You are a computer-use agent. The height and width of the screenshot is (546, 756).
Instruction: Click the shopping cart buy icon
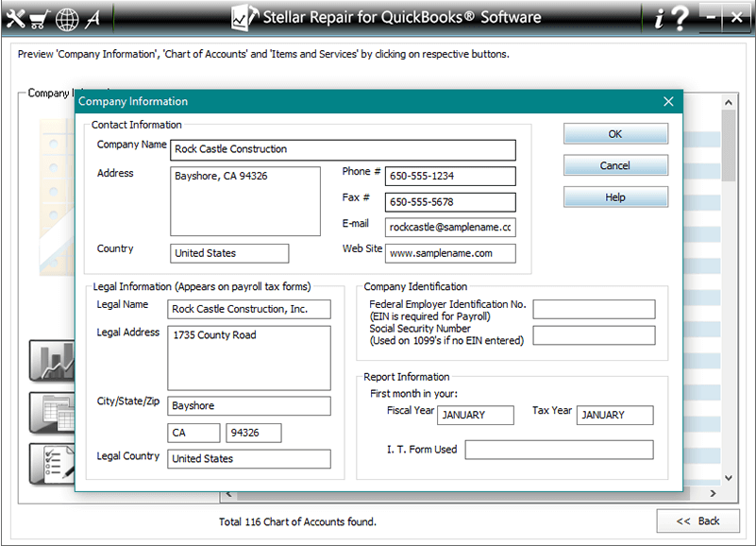pos(40,18)
